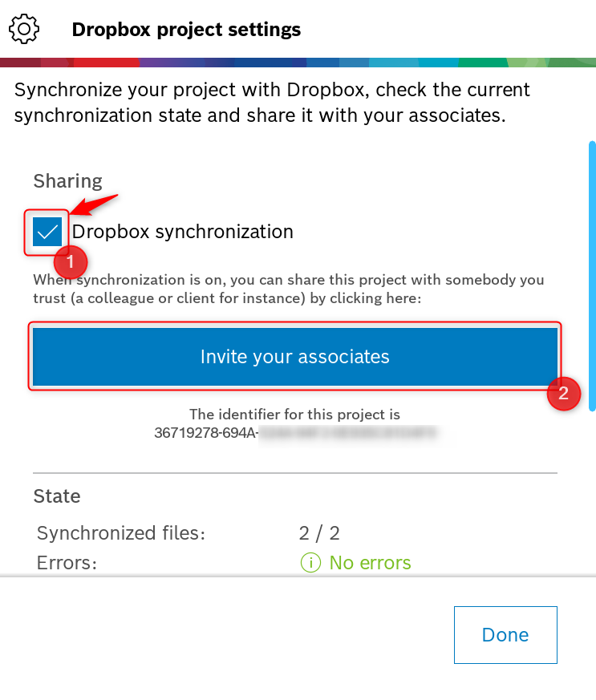596x700 pixels.
Task: Click the "Dropbox project settings" title
Action: (186, 30)
